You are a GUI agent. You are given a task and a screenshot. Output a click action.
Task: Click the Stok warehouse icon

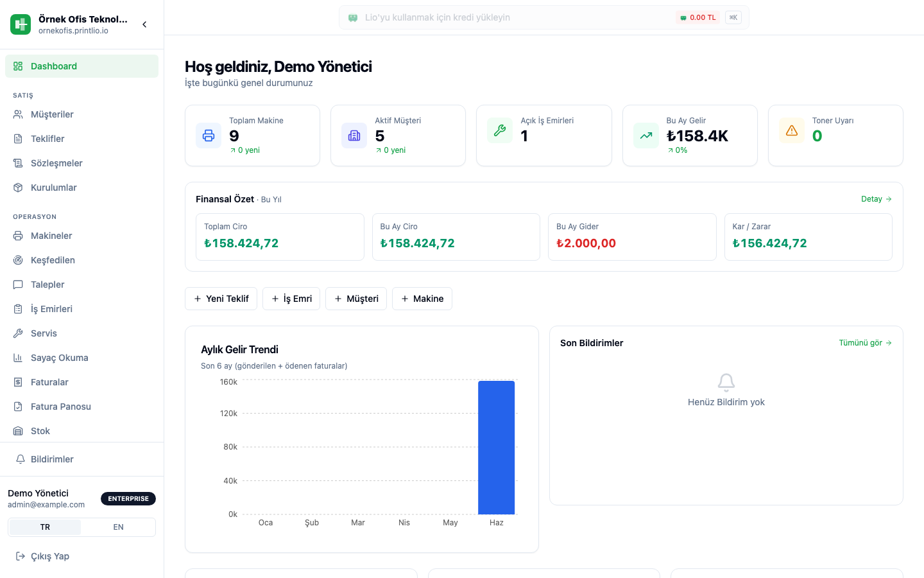coord(18,431)
